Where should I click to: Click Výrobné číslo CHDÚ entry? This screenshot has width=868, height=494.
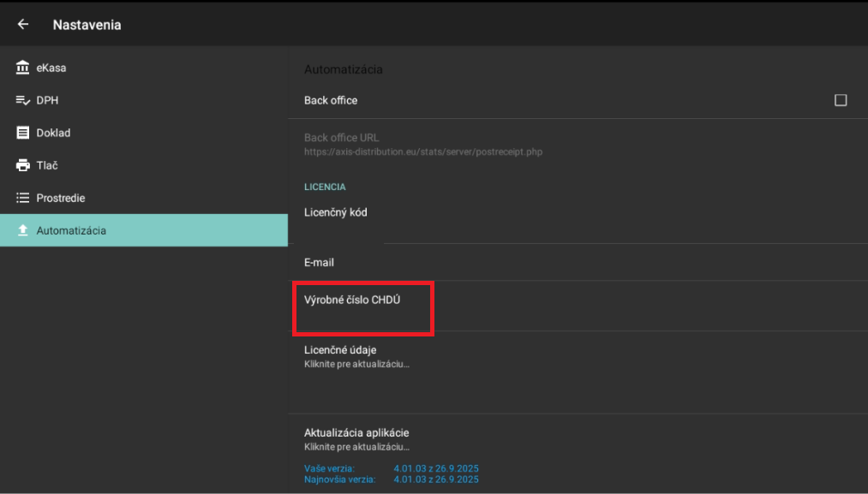click(352, 301)
